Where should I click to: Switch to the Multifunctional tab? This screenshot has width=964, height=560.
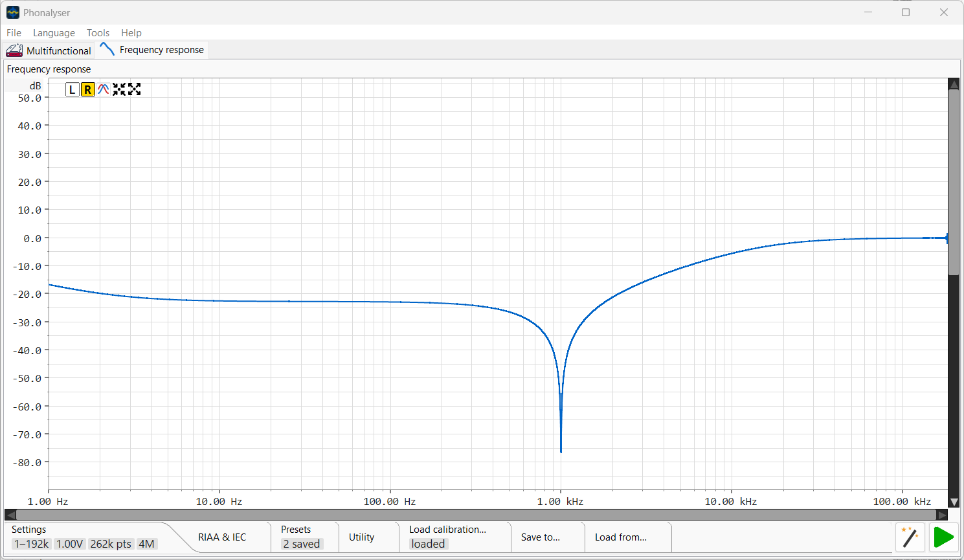(49, 50)
